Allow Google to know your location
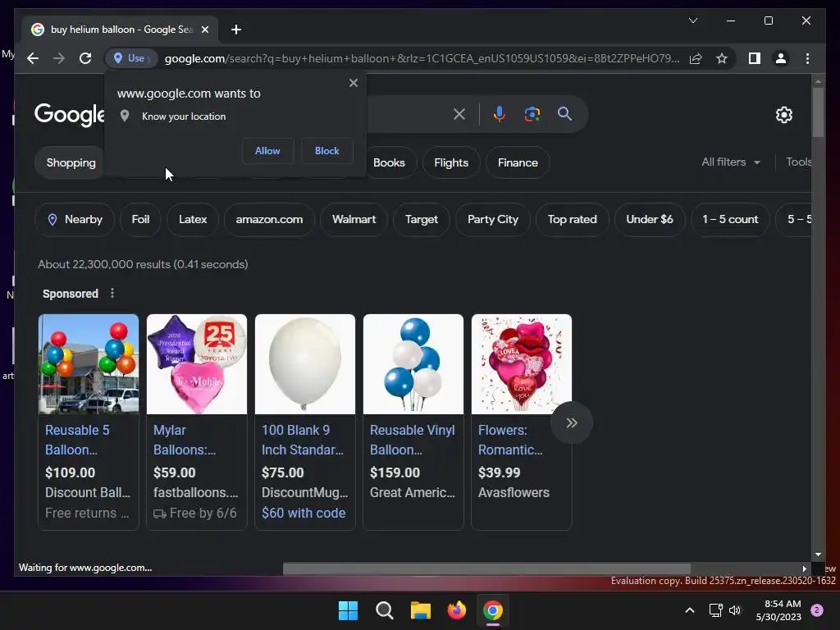Image resolution: width=840 pixels, height=630 pixels. coord(267,151)
